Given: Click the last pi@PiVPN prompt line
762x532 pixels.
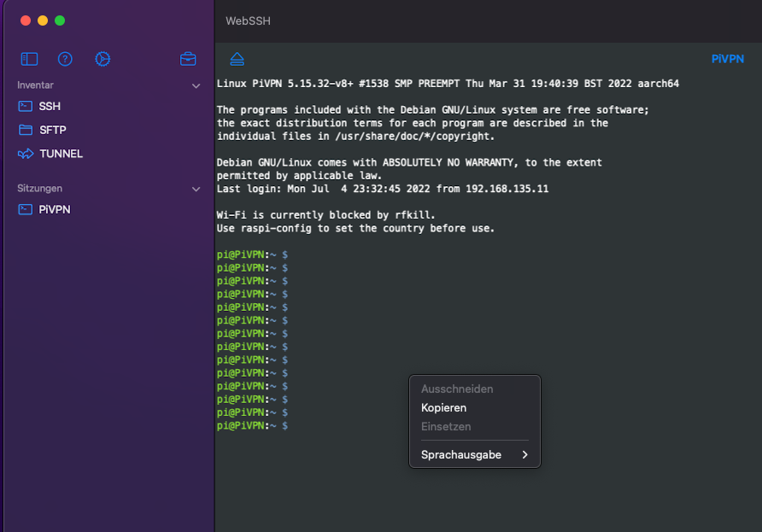Looking at the screenshot, I should click(x=252, y=425).
